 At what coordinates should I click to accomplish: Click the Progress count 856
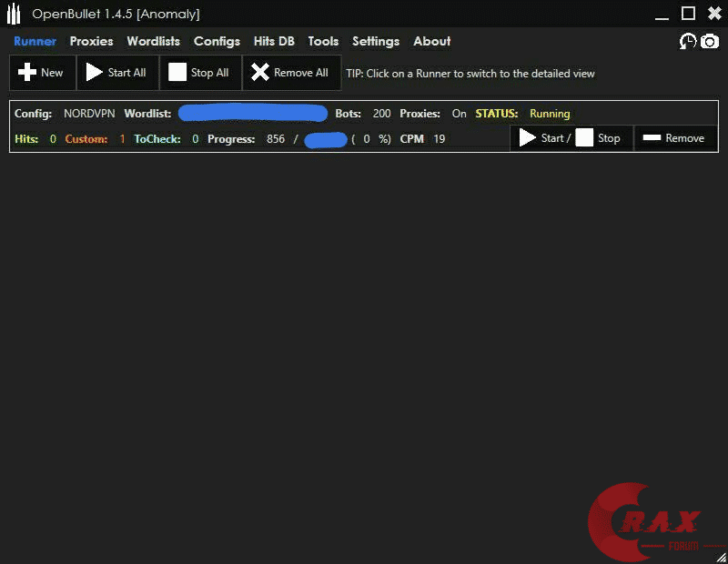(x=276, y=139)
